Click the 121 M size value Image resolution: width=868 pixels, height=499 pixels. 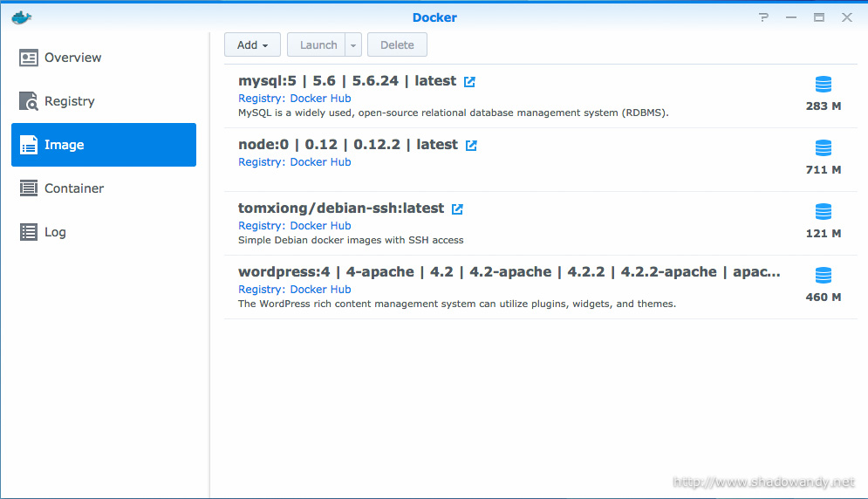[824, 234]
